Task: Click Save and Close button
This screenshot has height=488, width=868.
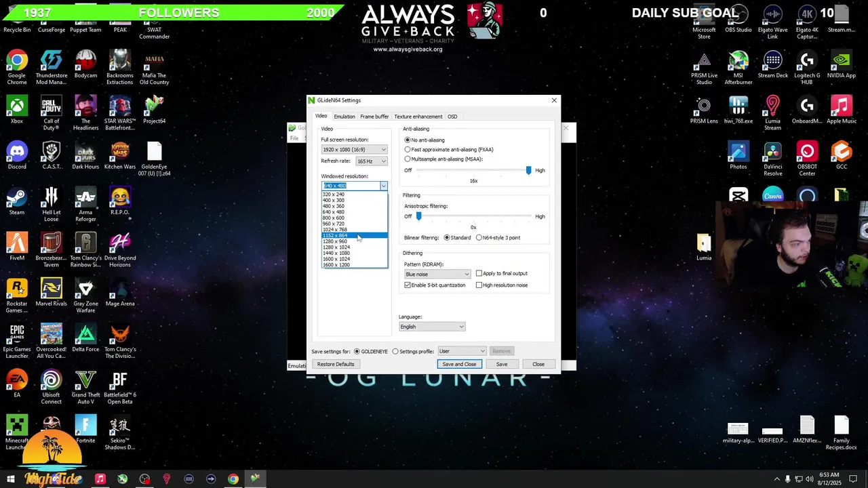Action: (x=459, y=364)
